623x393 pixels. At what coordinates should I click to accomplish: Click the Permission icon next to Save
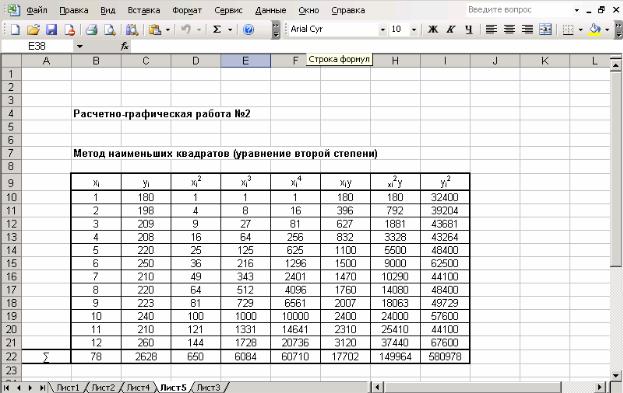[70, 29]
